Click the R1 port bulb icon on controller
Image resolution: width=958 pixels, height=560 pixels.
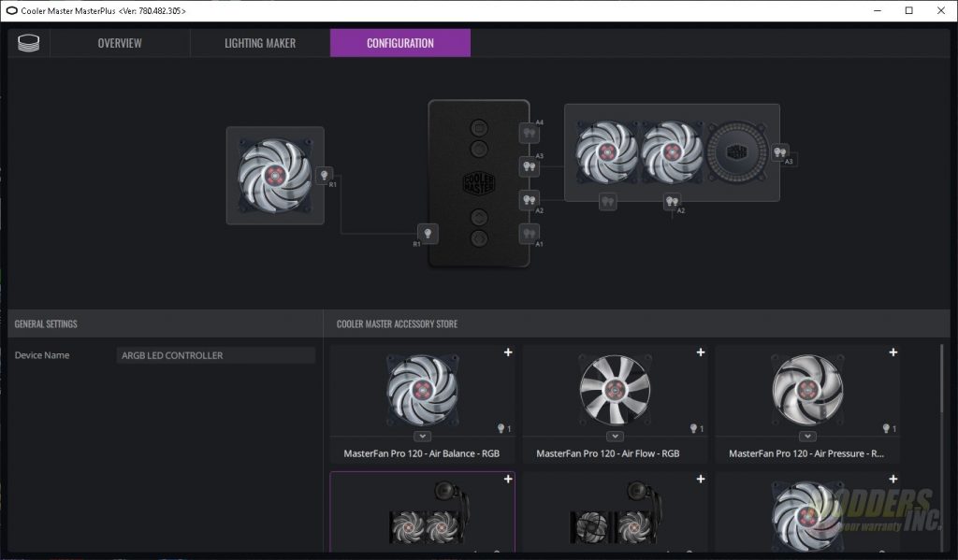[428, 234]
